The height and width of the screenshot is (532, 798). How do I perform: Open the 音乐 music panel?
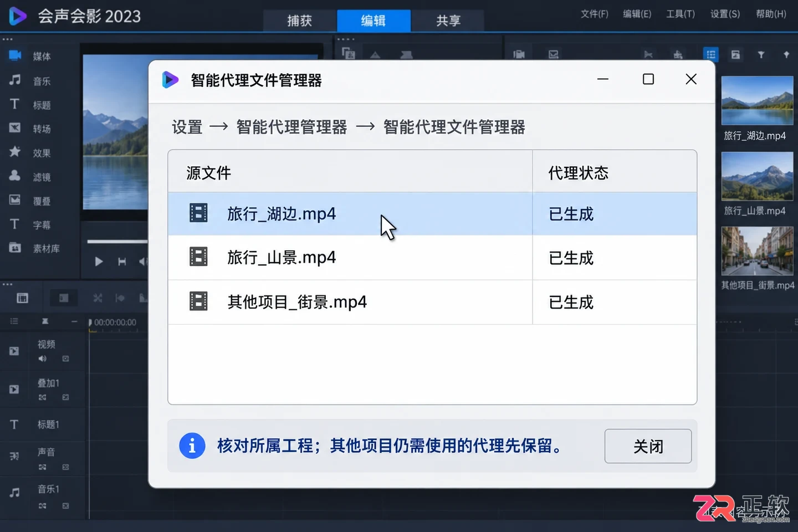click(x=30, y=81)
